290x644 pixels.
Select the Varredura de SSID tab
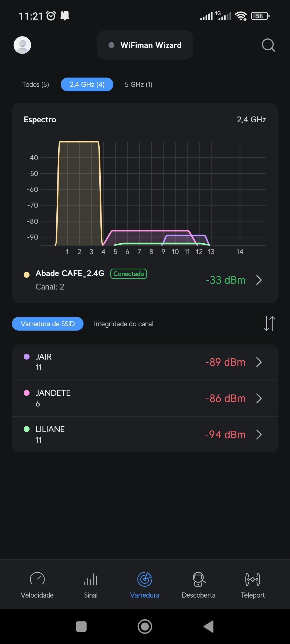tap(48, 324)
